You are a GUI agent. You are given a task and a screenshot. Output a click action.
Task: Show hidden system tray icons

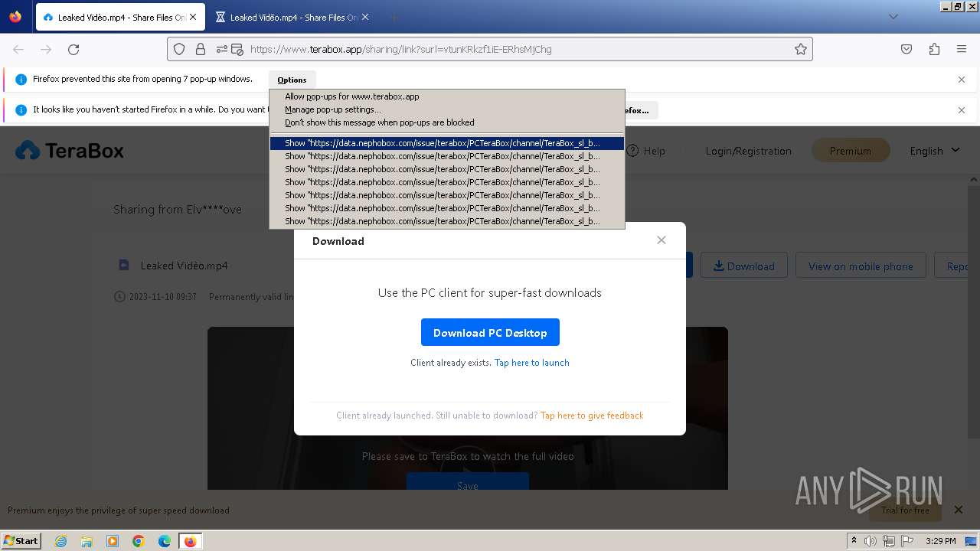tap(854, 540)
